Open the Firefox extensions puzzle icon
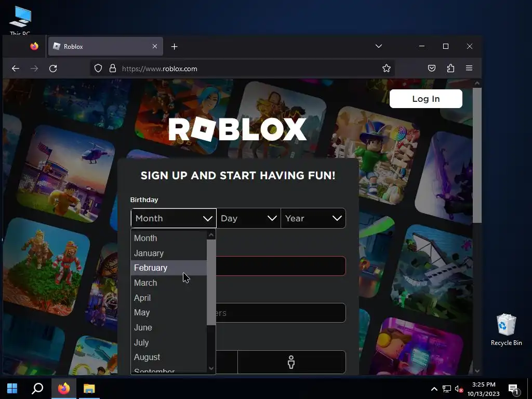Viewport: 532px width, 399px height. (x=450, y=69)
